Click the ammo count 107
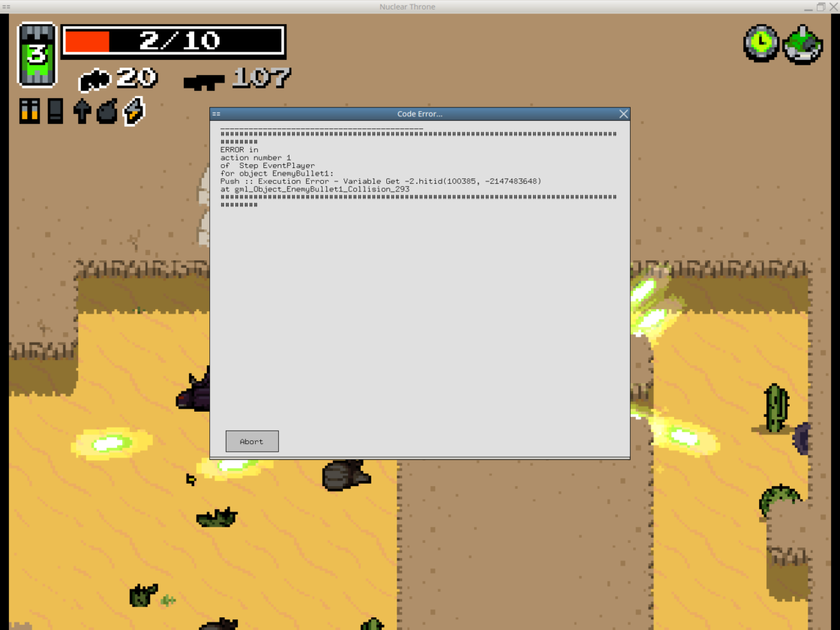The height and width of the screenshot is (630, 840). click(262, 78)
